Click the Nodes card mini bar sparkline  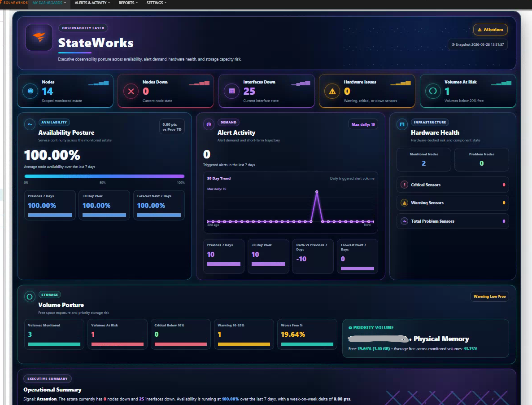pos(99,83)
